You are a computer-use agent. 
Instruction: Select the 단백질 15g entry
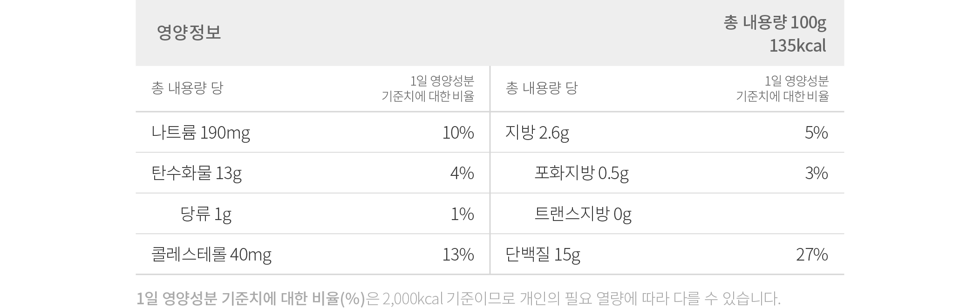[543, 254]
